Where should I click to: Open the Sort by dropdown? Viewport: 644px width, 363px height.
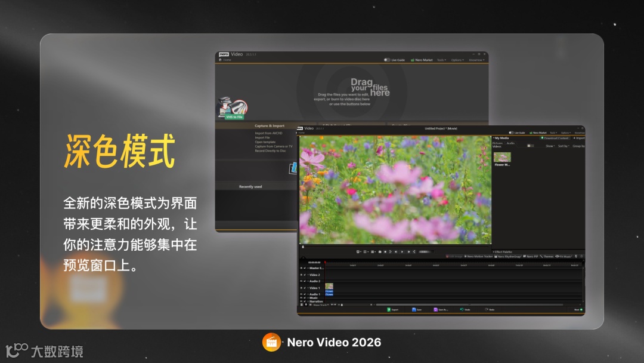563,146
